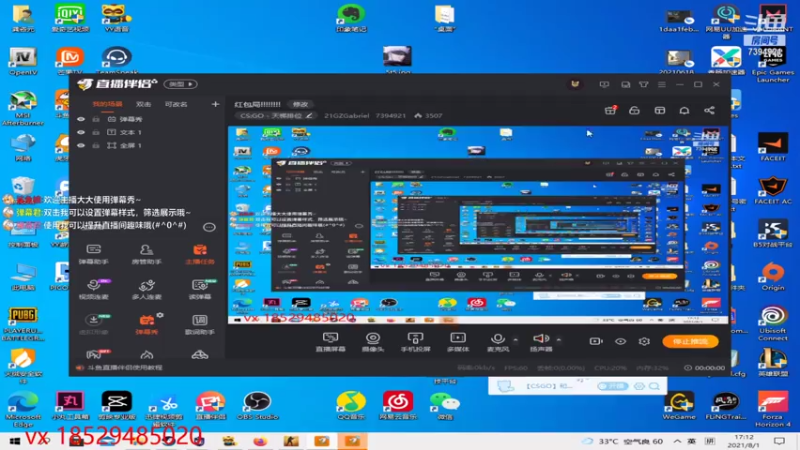Open the orange 主播任务 icon
Screen dimensions: 800x450
[x=199, y=254]
